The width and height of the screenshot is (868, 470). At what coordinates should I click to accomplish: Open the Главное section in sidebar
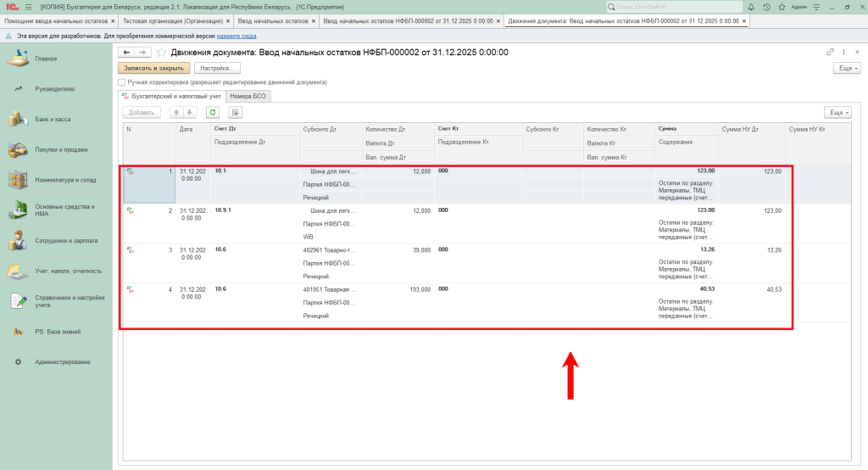coord(45,59)
